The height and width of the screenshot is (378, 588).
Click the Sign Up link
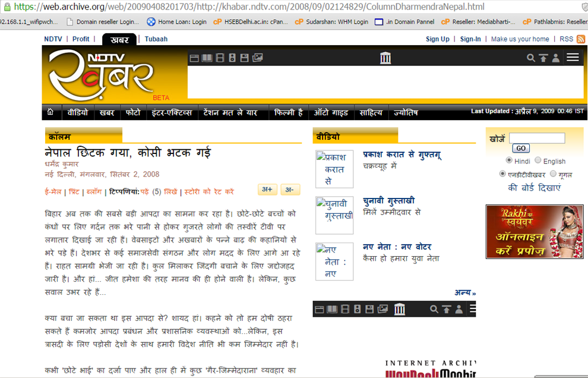(x=438, y=39)
